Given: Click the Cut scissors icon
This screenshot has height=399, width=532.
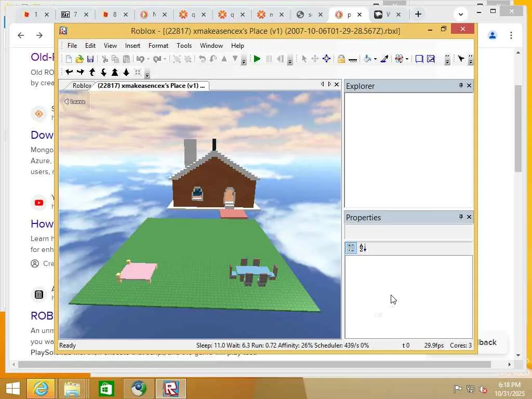Looking at the screenshot, I should click(105, 59).
